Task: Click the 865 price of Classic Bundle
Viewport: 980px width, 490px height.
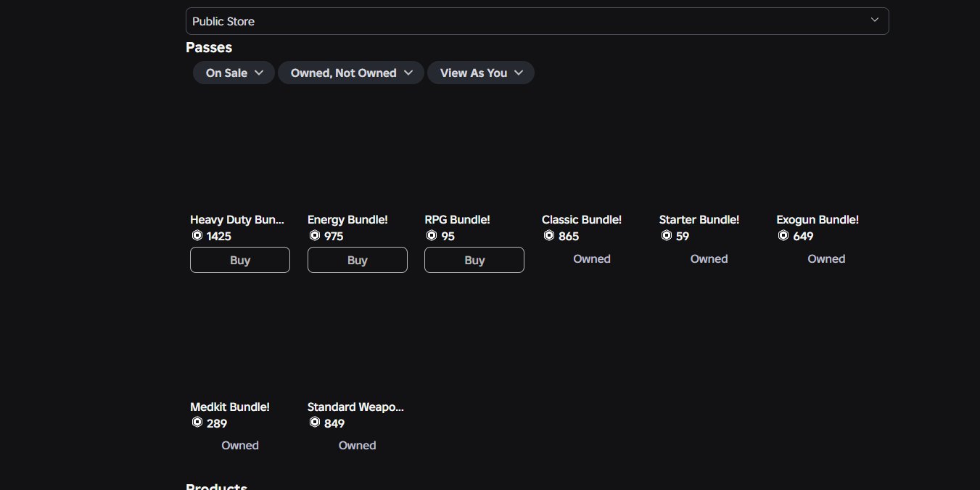Action: point(569,236)
